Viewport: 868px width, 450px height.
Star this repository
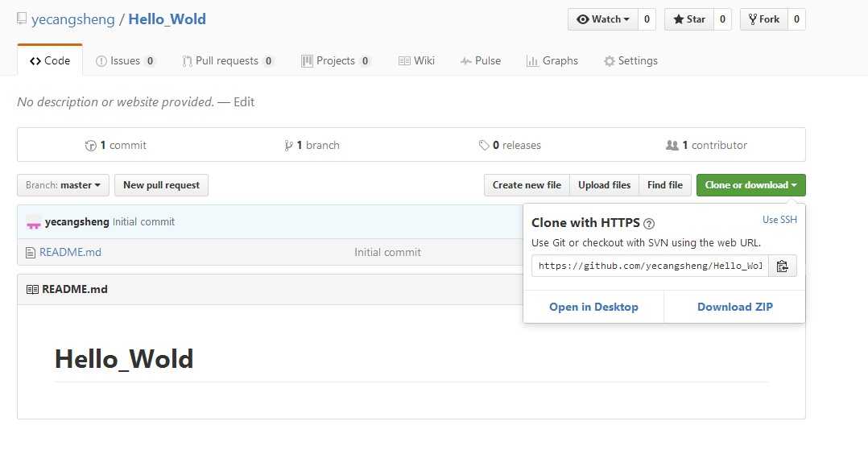688,19
